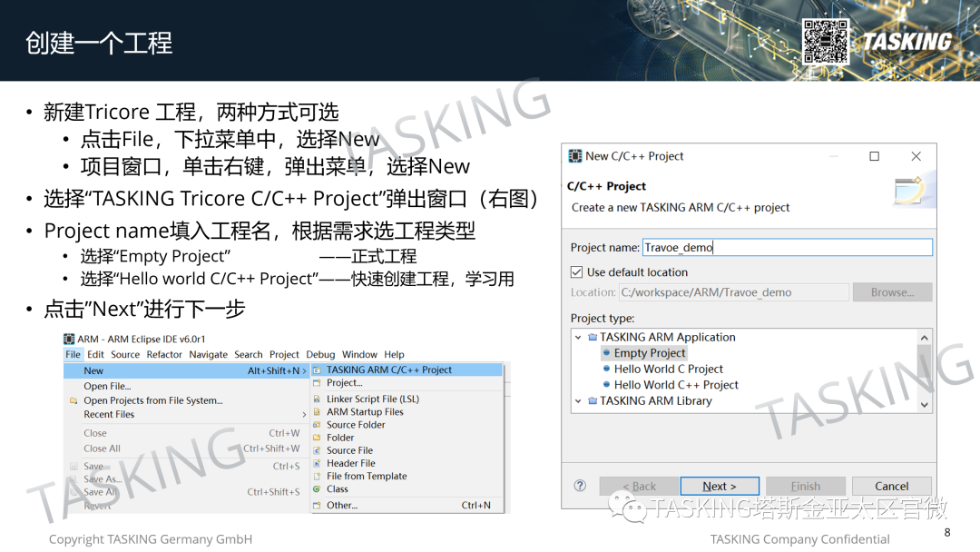Viewport: 980px width, 552px height.
Task: Click the Folder icon in New submenu
Action: 317,438
